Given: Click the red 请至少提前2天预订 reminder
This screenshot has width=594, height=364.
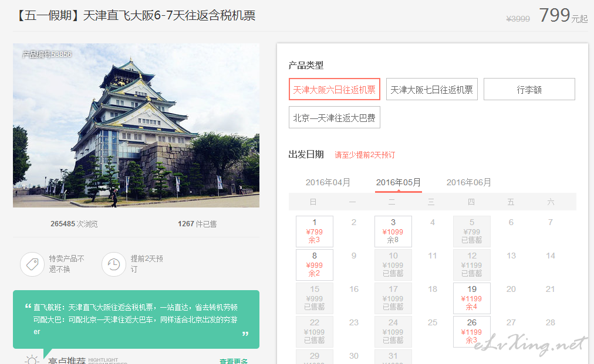Looking at the screenshot, I should (365, 155).
